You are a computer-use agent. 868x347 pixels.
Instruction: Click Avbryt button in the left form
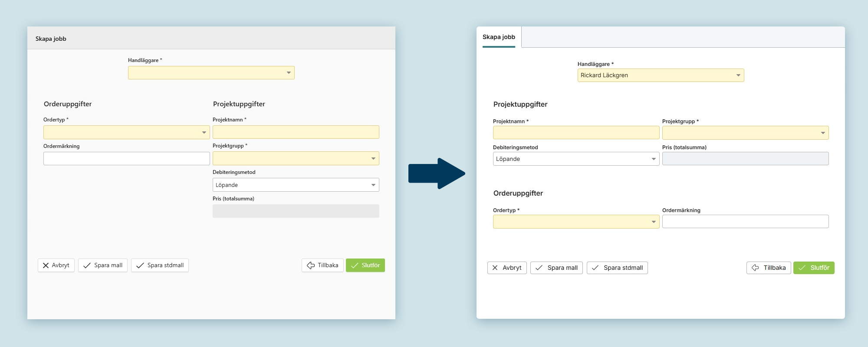pyautogui.click(x=56, y=265)
